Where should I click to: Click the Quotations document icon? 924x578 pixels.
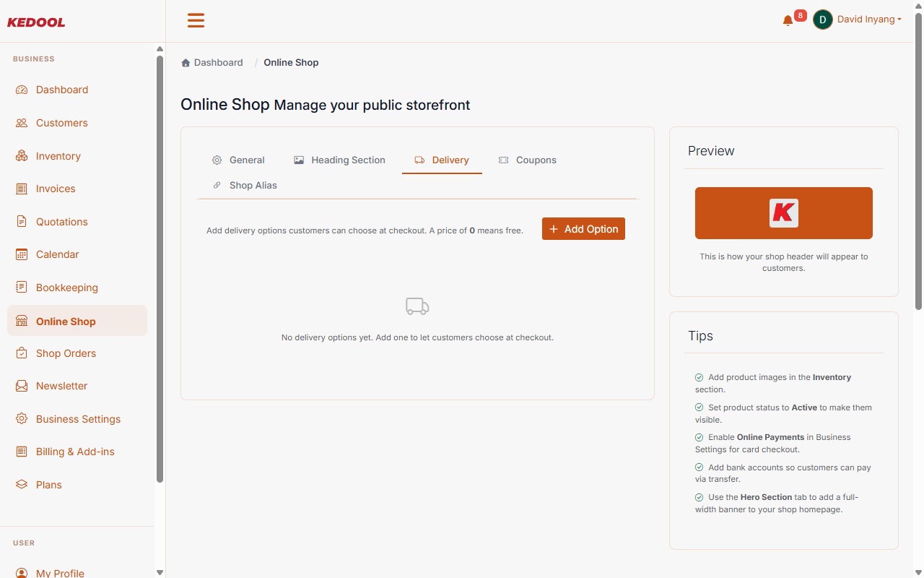coord(22,222)
